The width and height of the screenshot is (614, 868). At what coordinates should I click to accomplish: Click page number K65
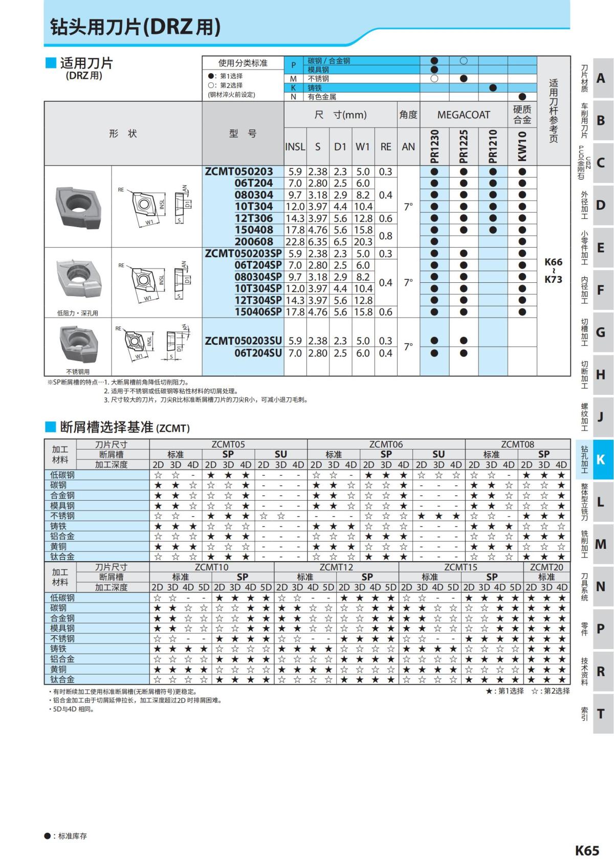[587, 851]
